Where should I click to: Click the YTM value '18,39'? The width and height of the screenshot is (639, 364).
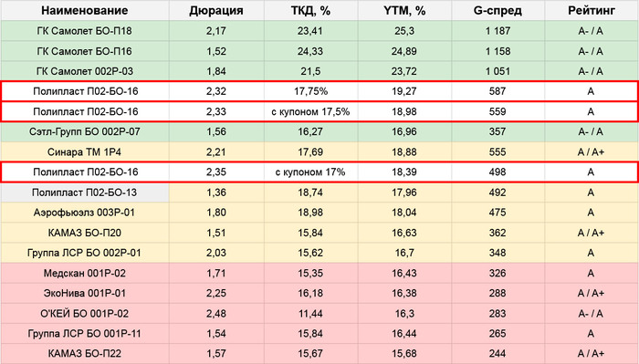pos(404,172)
